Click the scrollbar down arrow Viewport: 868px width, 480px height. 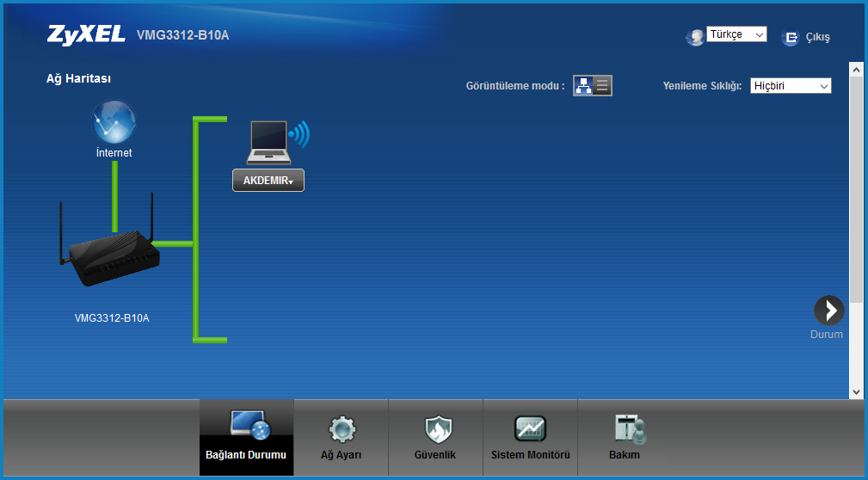tap(856, 391)
